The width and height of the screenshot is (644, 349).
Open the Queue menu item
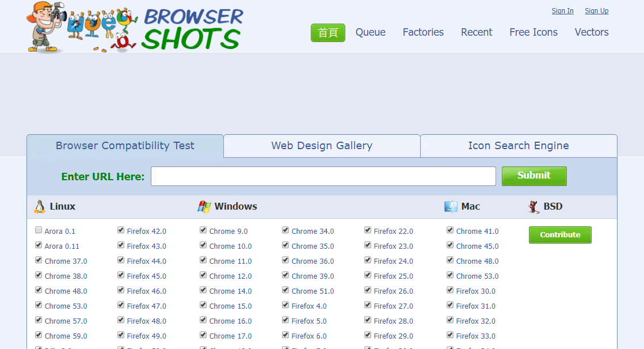[x=370, y=32]
